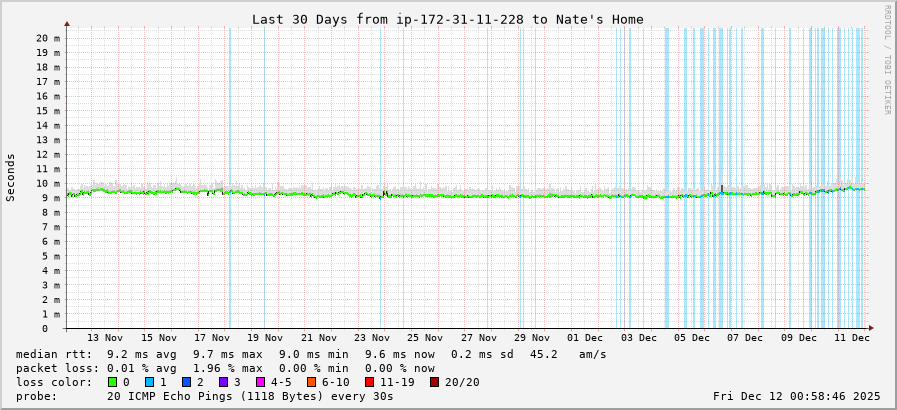The height and width of the screenshot is (410, 897).
Task: Click the 'median rtt:' statistics label
Action: (54, 354)
